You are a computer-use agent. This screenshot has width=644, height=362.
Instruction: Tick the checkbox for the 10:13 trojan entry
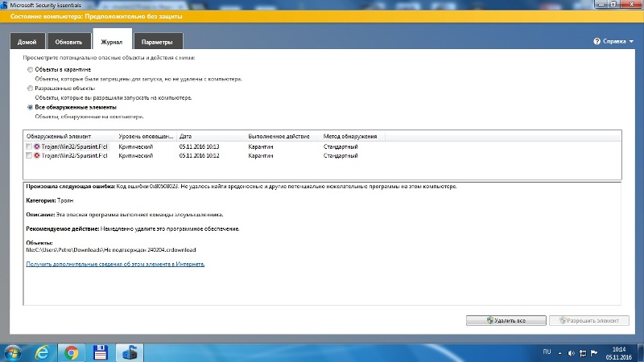[x=29, y=147]
